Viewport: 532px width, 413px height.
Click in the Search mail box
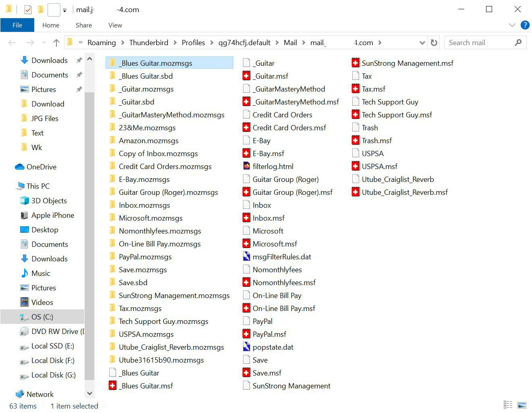pyautogui.click(x=480, y=43)
